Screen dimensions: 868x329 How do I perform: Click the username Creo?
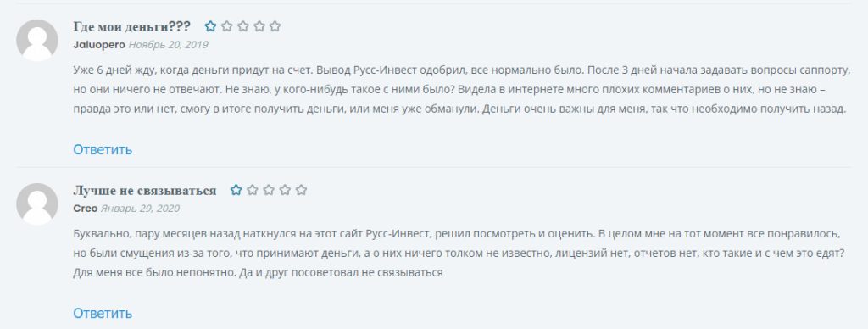(x=86, y=209)
